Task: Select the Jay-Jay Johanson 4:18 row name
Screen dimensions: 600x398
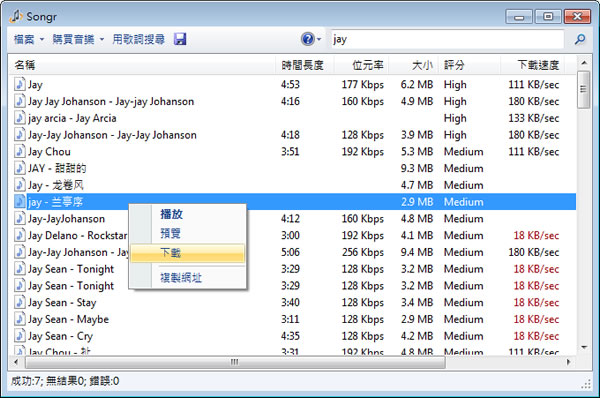Action: click(112, 135)
